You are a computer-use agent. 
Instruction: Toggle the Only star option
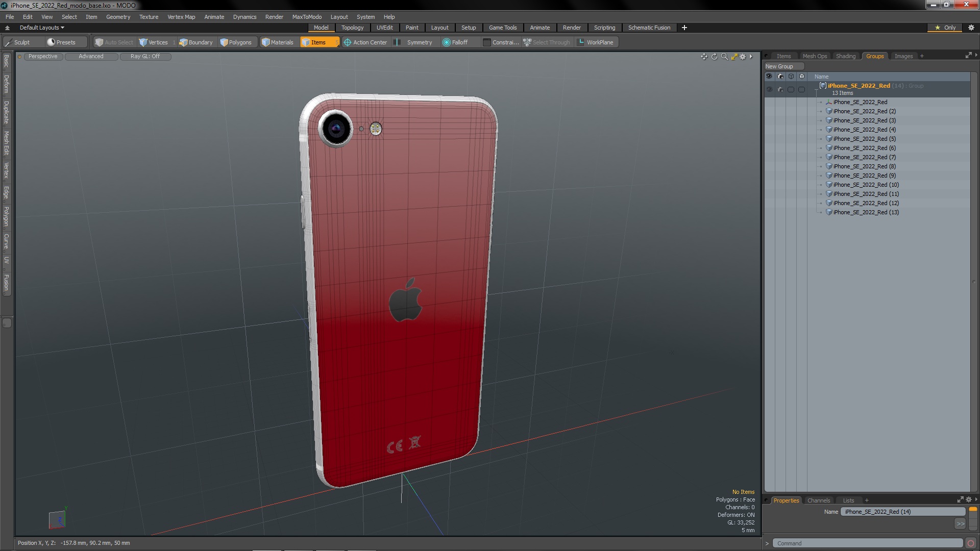[x=945, y=28]
